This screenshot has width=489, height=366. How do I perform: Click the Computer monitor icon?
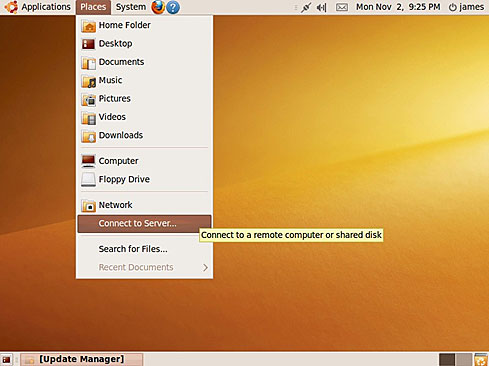(88, 161)
